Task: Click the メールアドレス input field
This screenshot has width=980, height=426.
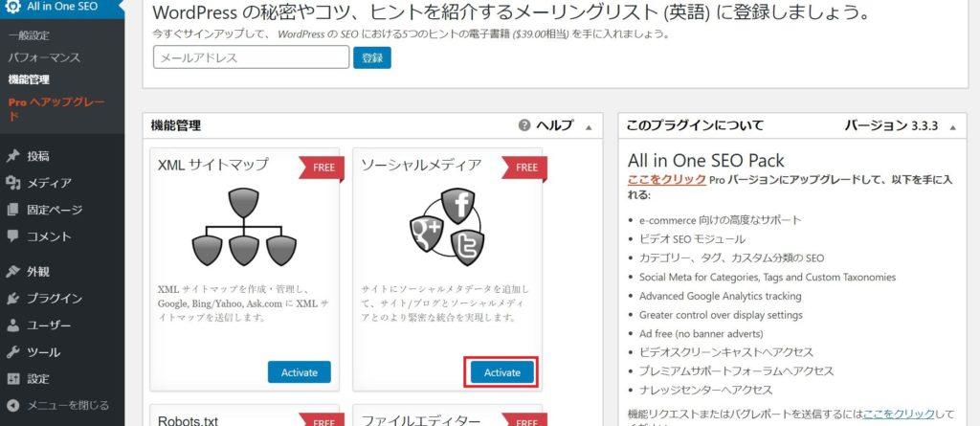Action: pyautogui.click(x=252, y=57)
